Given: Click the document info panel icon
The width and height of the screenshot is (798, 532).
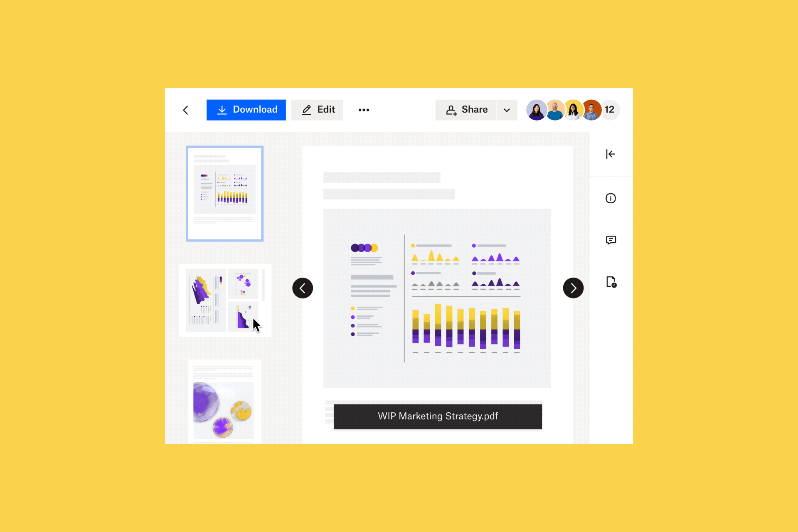Looking at the screenshot, I should click(x=611, y=198).
